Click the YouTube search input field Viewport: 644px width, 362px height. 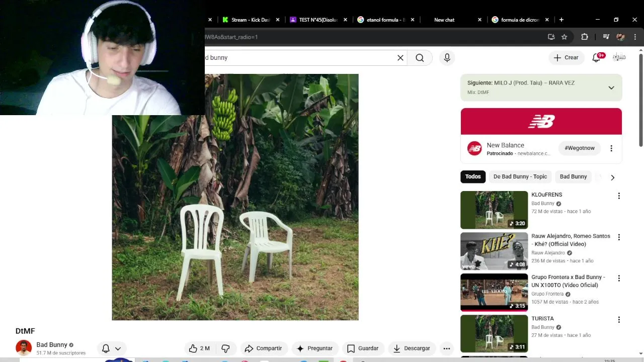pyautogui.click(x=300, y=58)
